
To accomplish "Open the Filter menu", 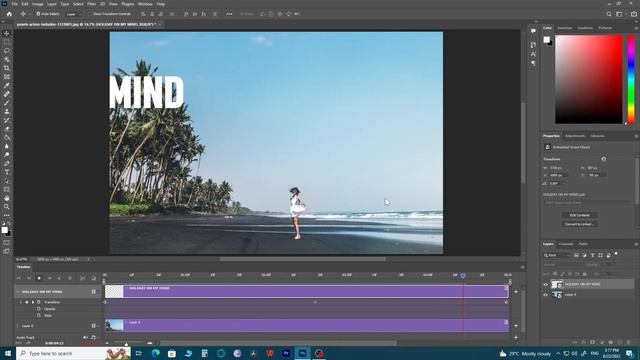I will tap(91, 4).
